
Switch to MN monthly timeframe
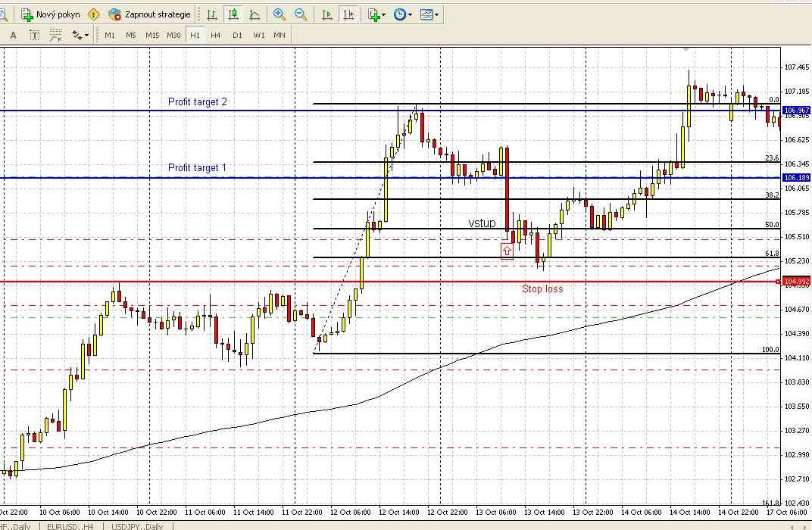[x=279, y=35]
